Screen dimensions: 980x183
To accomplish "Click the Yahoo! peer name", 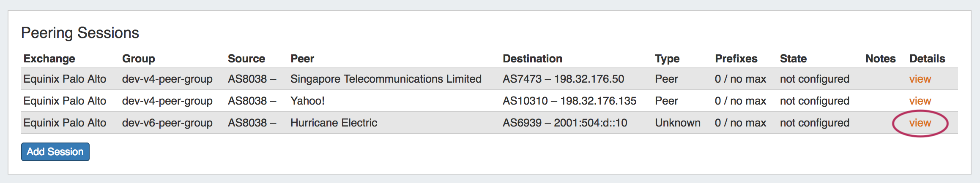I will pyautogui.click(x=307, y=101).
